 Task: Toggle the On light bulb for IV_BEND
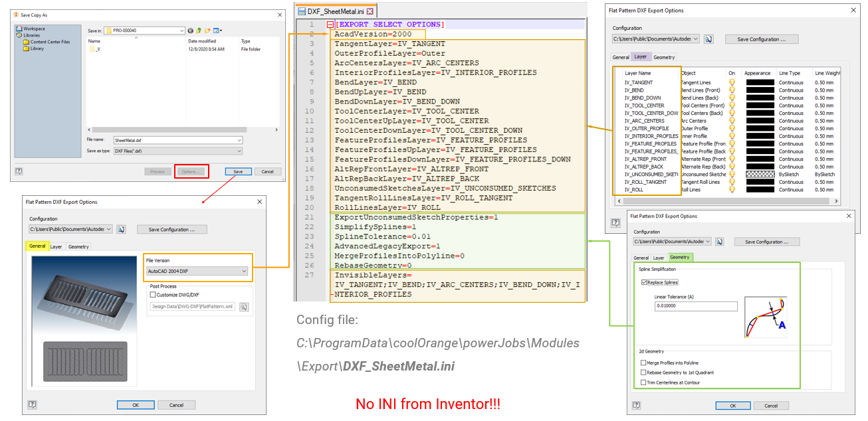click(x=732, y=90)
